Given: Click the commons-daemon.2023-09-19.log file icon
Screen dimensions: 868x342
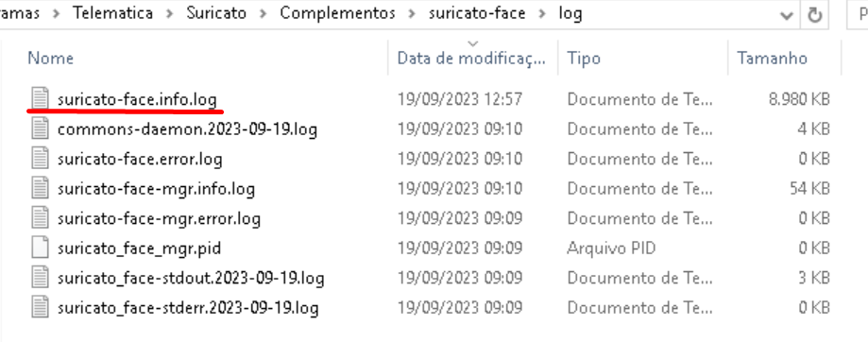Looking at the screenshot, I should (40, 128).
